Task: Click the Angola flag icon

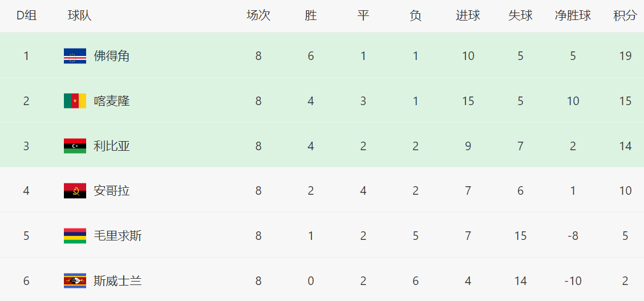Action: coord(75,191)
